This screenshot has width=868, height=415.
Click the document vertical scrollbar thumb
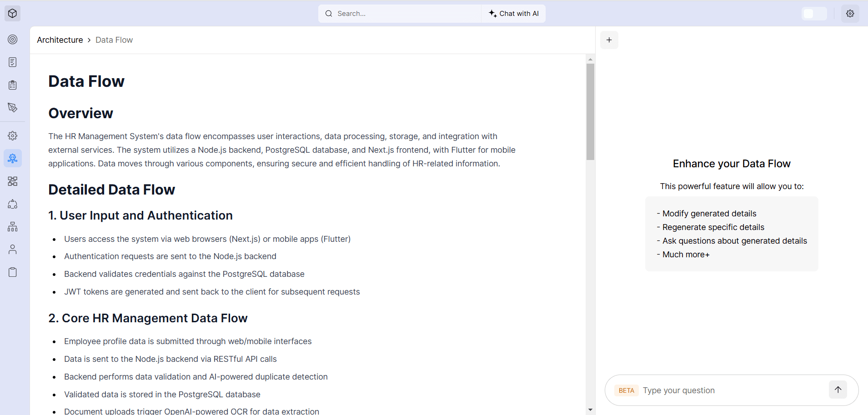pyautogui.click(x=590, y=112)
